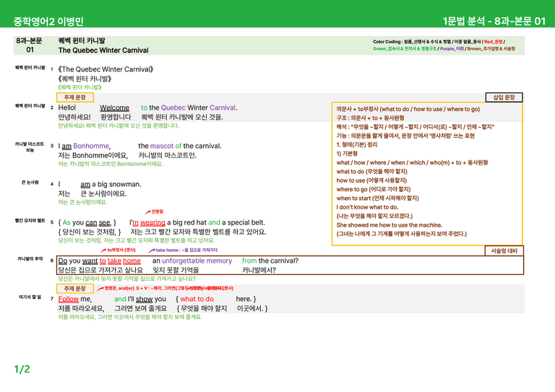The width and height of the screenshot is (555, 392).
Task: Click the line "구조 : 의문사 + to + 동사원형"
Action: (370, 118)
